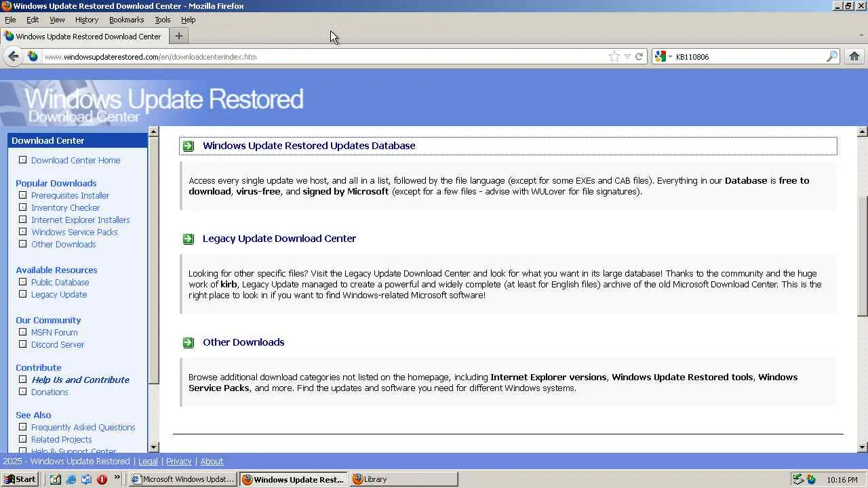Image resolution: width=868 pixels, height=488 pixels.
Task: Open the History menu
Action: coord(87,20)
